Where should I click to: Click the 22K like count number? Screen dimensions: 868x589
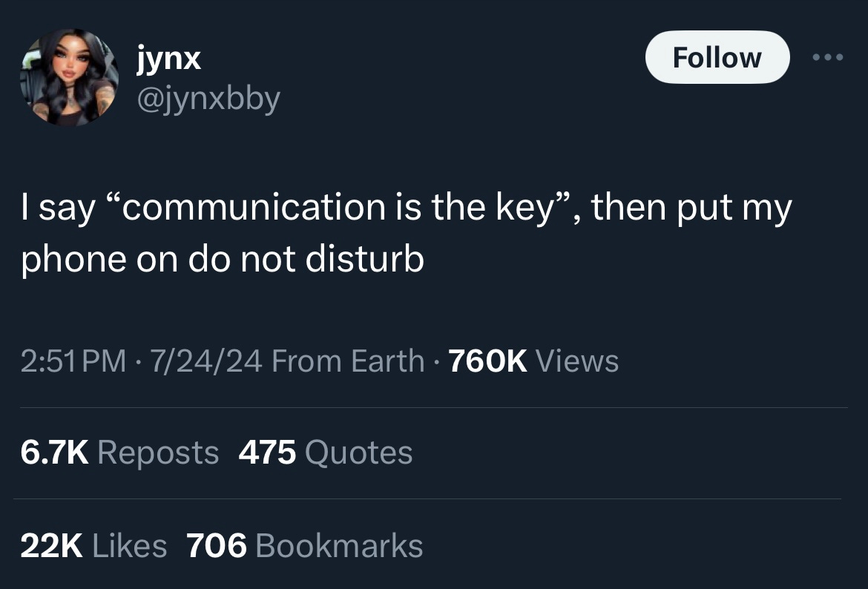[52, 546]
